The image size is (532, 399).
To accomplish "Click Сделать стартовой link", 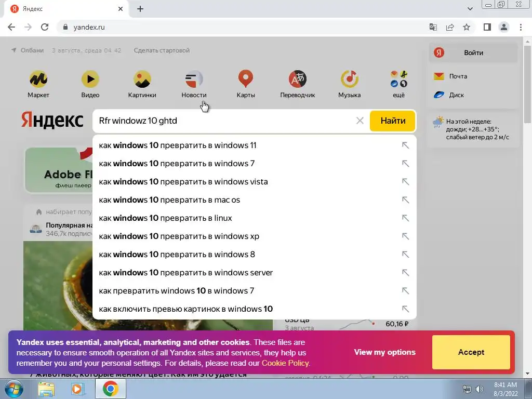I will point(162,50).
